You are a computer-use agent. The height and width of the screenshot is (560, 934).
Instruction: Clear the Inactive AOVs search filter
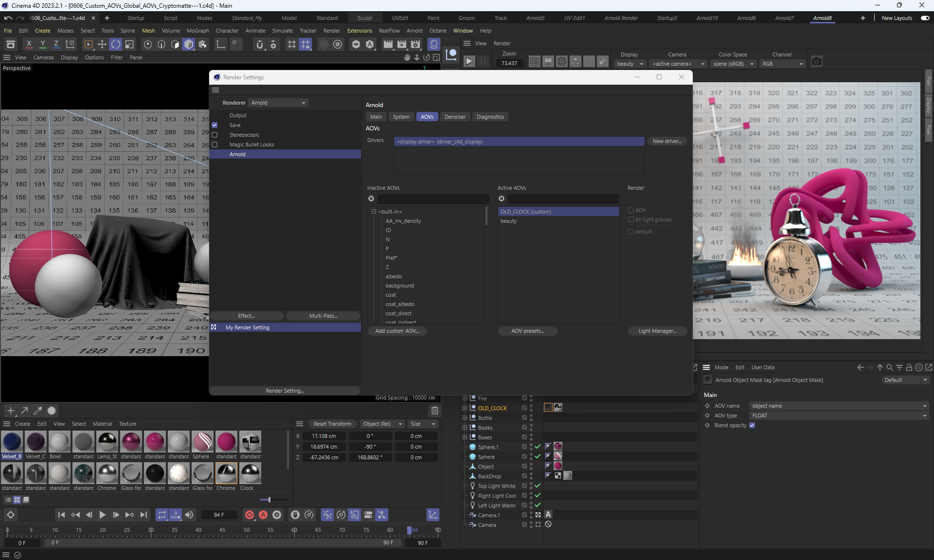click(371, 199)
